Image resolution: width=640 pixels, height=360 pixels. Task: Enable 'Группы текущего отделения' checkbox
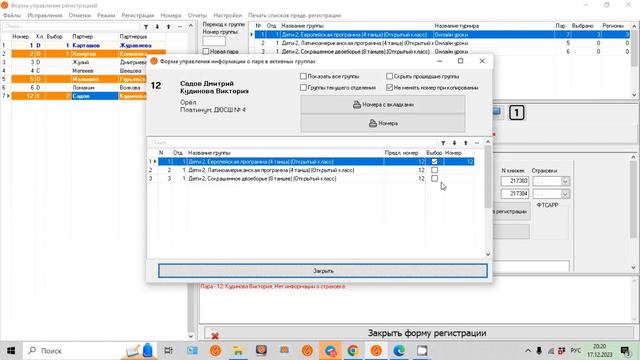303,87
